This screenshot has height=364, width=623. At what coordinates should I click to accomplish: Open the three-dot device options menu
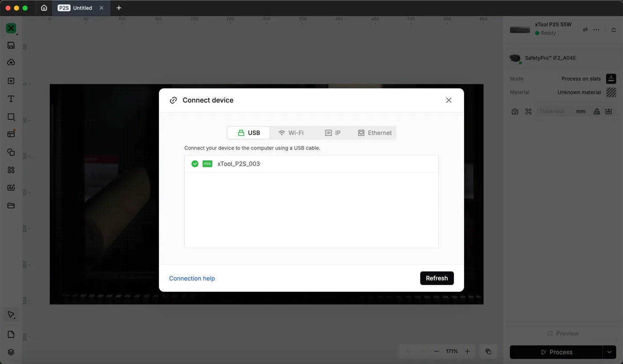(596, 30)
